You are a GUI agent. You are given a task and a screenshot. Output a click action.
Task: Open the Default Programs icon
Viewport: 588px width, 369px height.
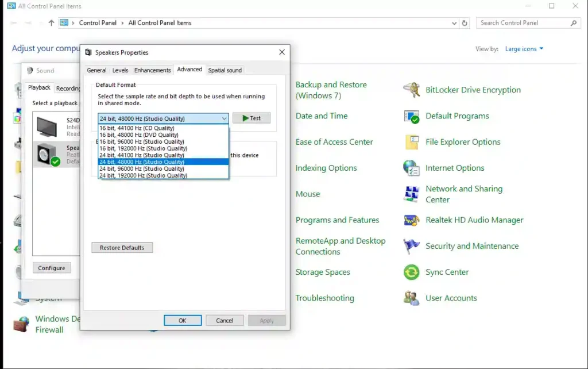[x=411, y=116]
